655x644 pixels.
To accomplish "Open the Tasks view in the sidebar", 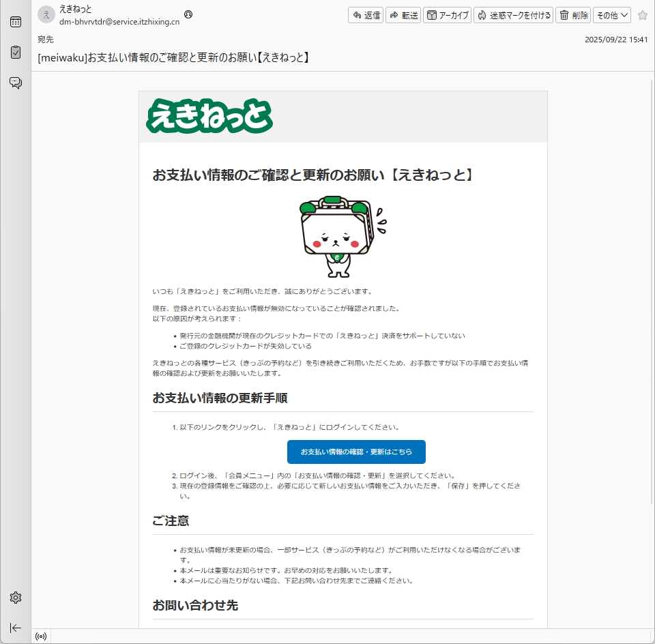I will pos(15,52).
